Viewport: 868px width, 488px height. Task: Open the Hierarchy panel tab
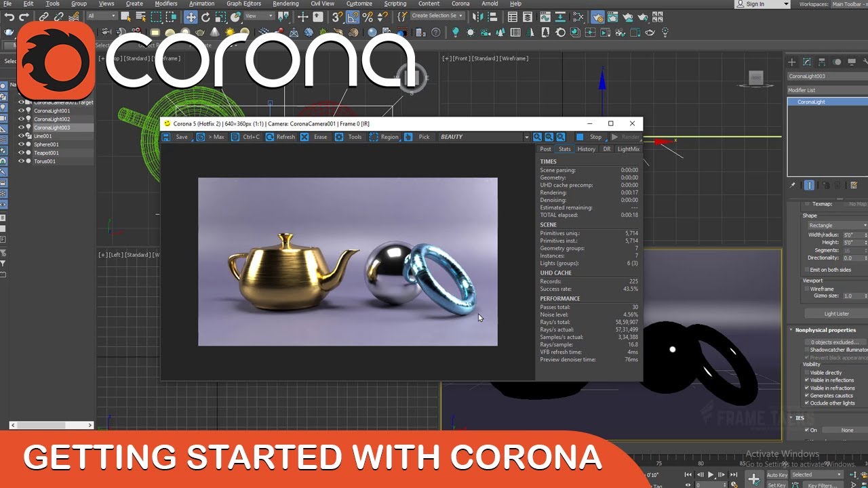[x=822, y=62]
